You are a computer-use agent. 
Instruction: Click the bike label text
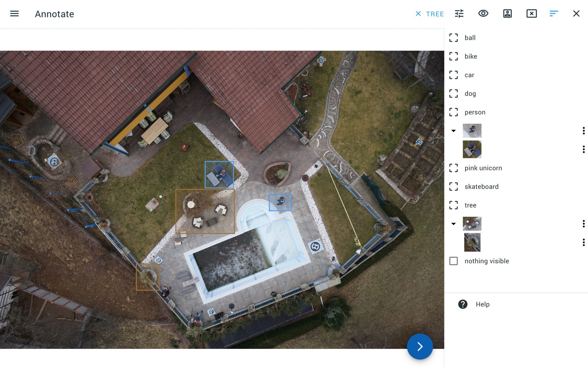point(471,56)
